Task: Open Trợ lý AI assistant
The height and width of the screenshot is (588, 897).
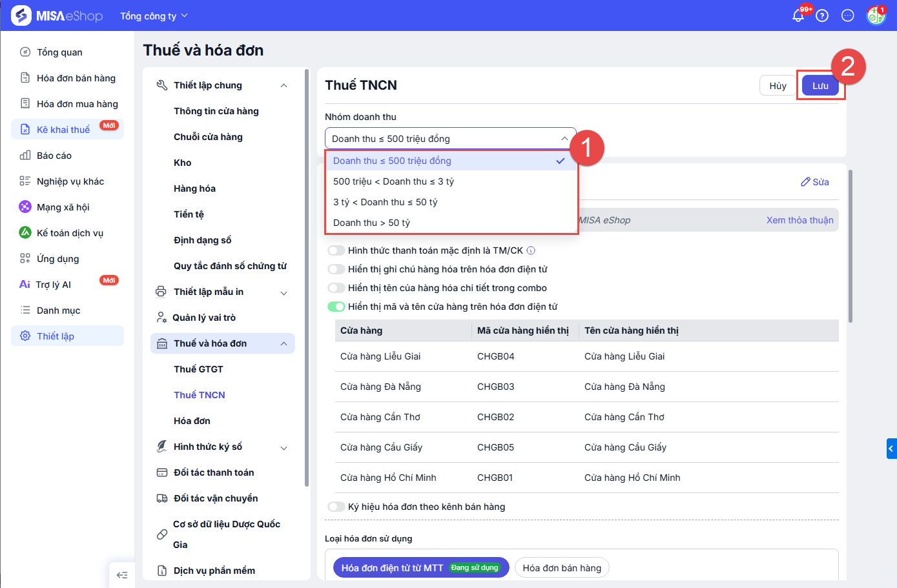Action: click(67, 285)
